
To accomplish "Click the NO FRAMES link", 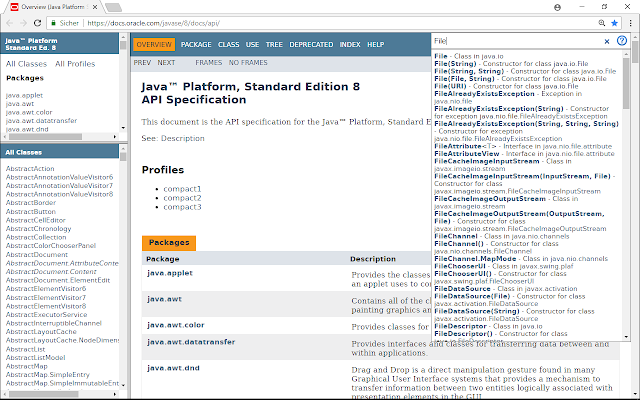I will pyautogui.click(x=248, y=62).
